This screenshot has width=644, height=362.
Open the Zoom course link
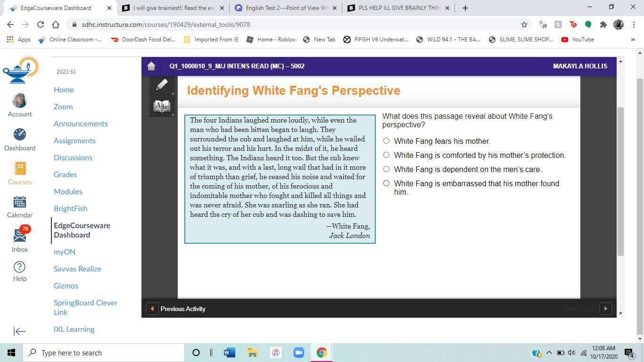[x=63, y=107]
